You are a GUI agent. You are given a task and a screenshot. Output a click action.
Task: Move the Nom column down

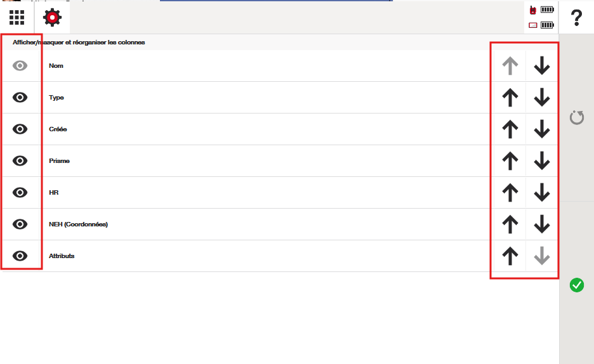[x=541, y=66]
